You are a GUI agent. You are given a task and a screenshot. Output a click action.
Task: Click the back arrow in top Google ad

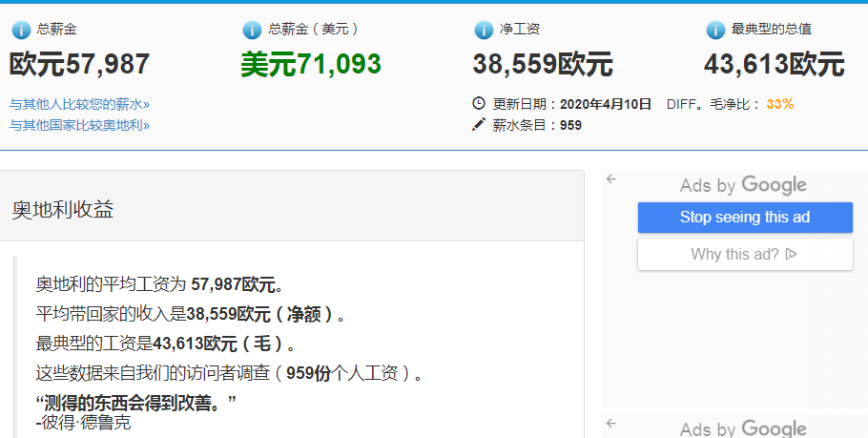tap(611, 178)
